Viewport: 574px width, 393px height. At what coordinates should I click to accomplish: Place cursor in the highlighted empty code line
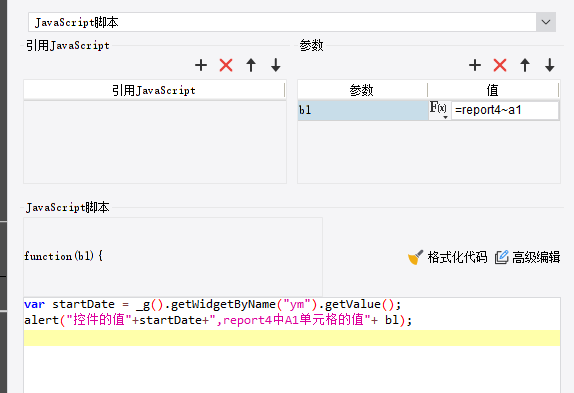pos(292,338)
